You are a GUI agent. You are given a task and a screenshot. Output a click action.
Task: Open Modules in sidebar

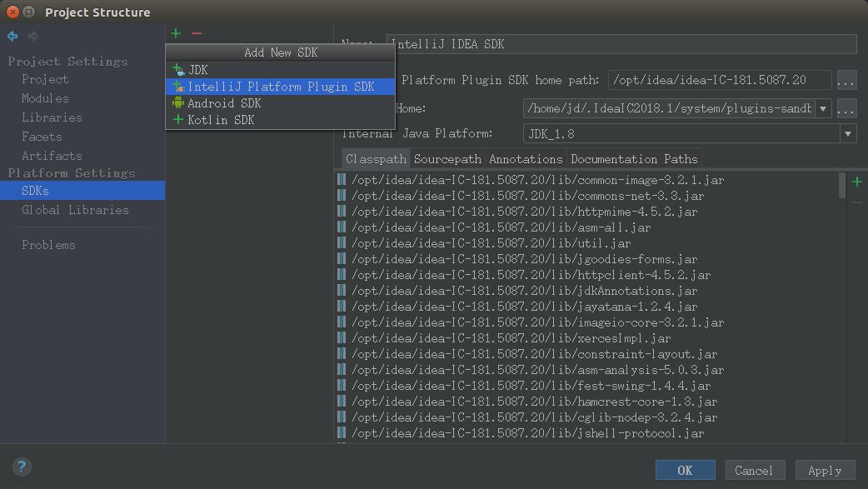[45, 98]
